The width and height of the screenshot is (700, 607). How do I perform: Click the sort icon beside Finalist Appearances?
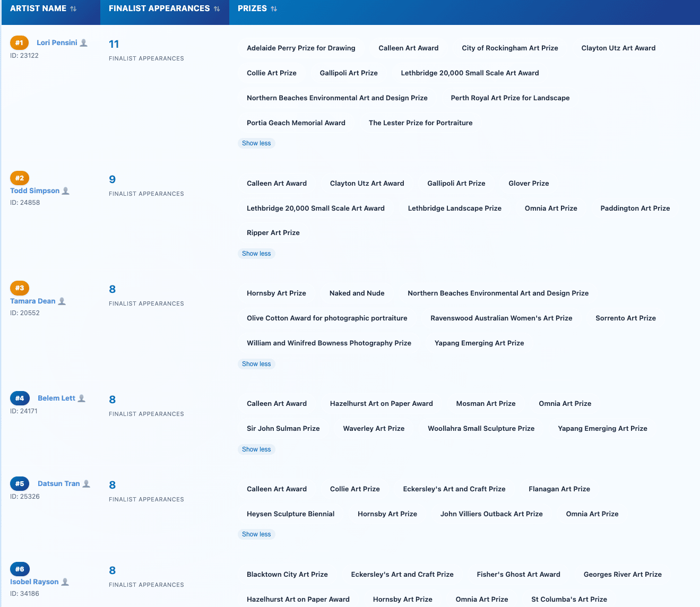point(217,9)
